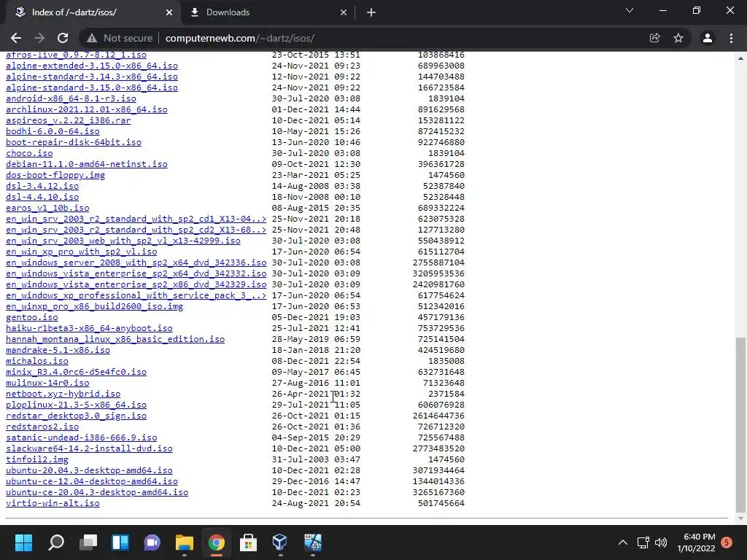
Task: Download aspireos_v.2.22_i386.rar
Action: point(68,120)
